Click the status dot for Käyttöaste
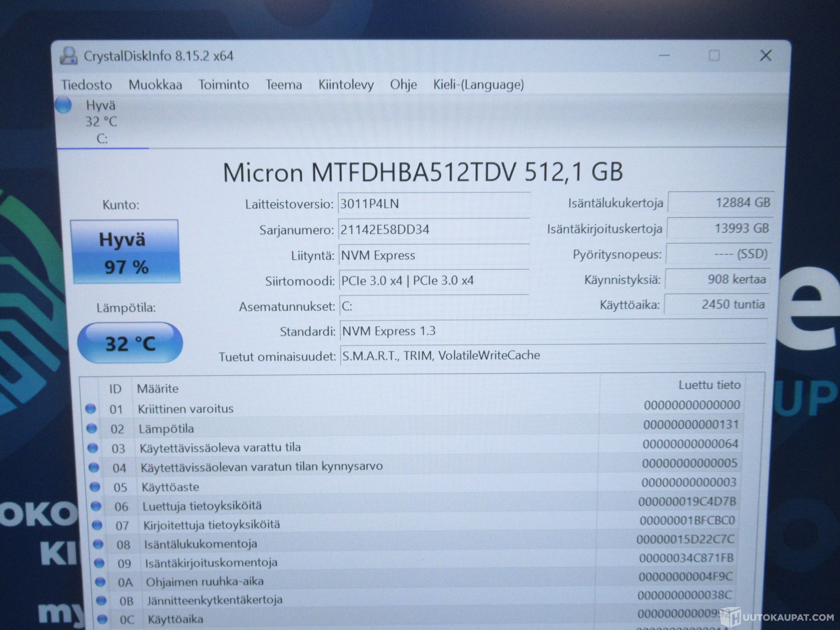Viewport: 840px width, 630px height. (x=95, y=487)
